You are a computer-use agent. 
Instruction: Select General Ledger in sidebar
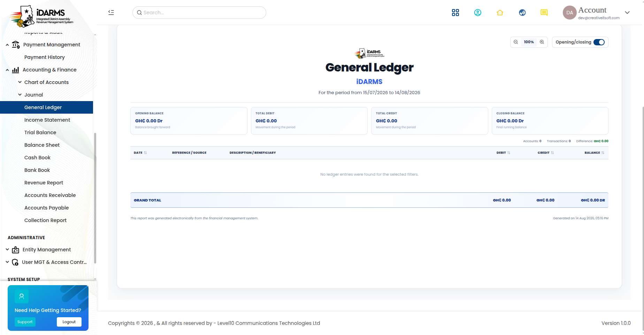pos(47,107)
